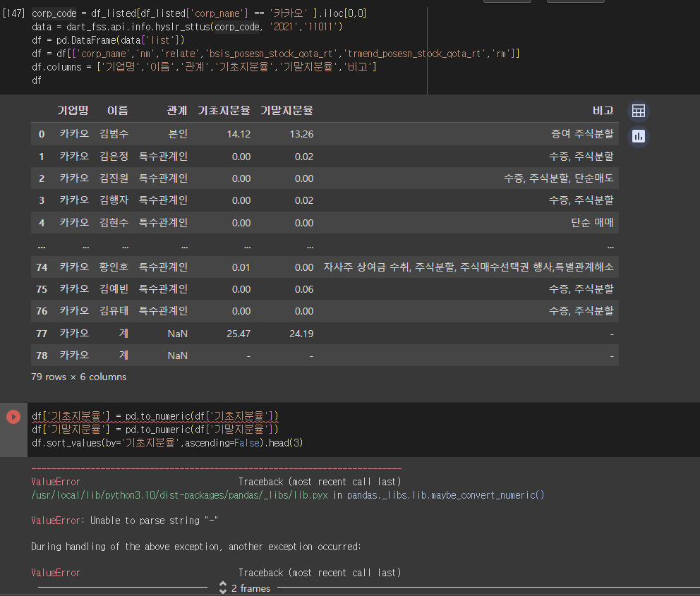Place cursor in corp_code assignment line
This screenshot has width=700, height=596.
pyautogui.click(x=199, y=13)
